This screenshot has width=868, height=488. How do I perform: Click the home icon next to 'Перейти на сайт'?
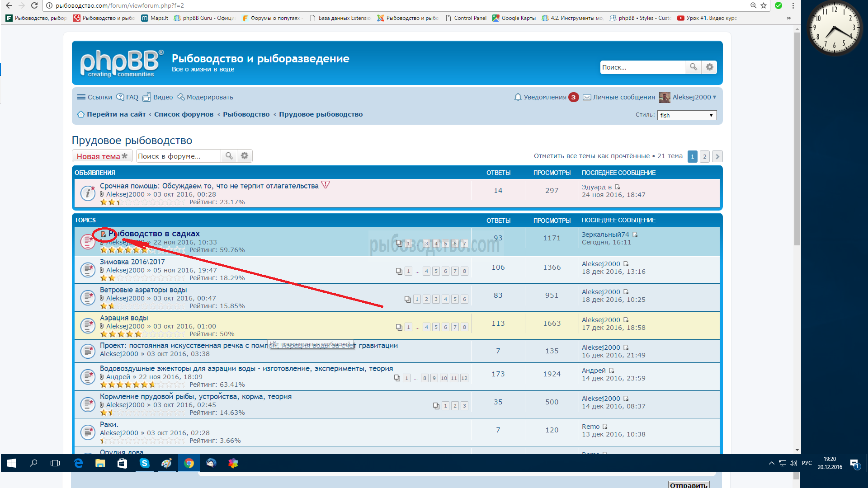(80, 114)
